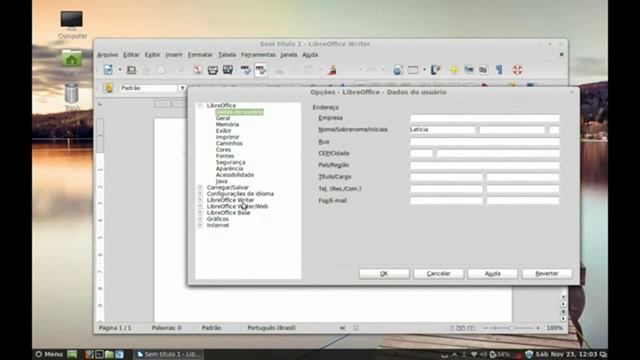Expand the Configurações de idioma node
The image size is (640, 360).
[x=200, y=194]
